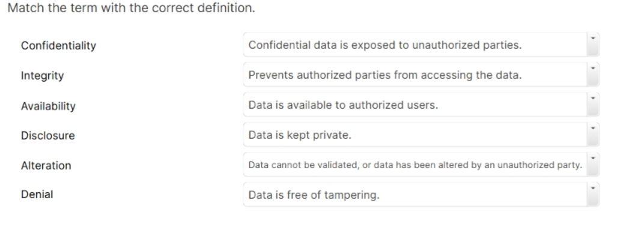Viewport: 644px width, 228px height.
Task: Open the dropdown arrow for Denial
Action: tap(593, 194)
